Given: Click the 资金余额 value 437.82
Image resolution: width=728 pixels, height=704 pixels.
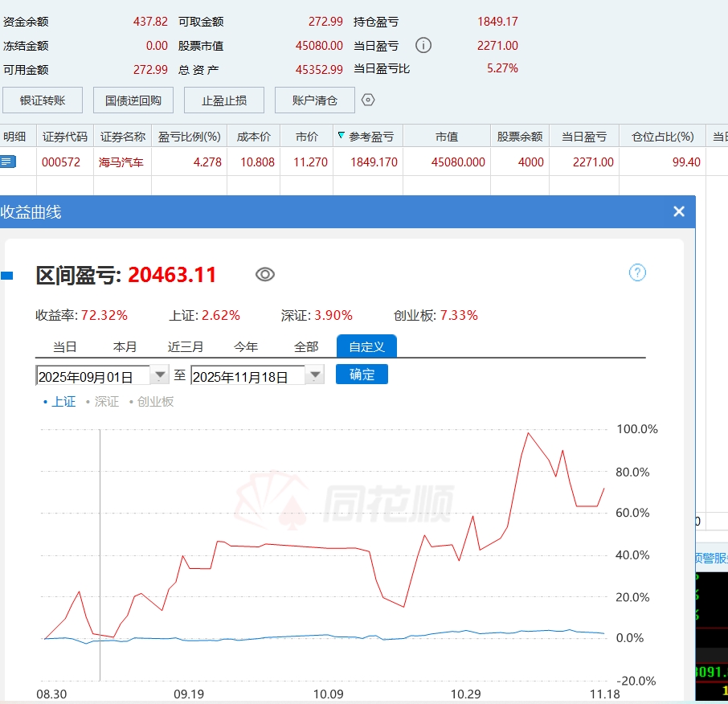Looking at the screenshot, I should click(150, 22).
